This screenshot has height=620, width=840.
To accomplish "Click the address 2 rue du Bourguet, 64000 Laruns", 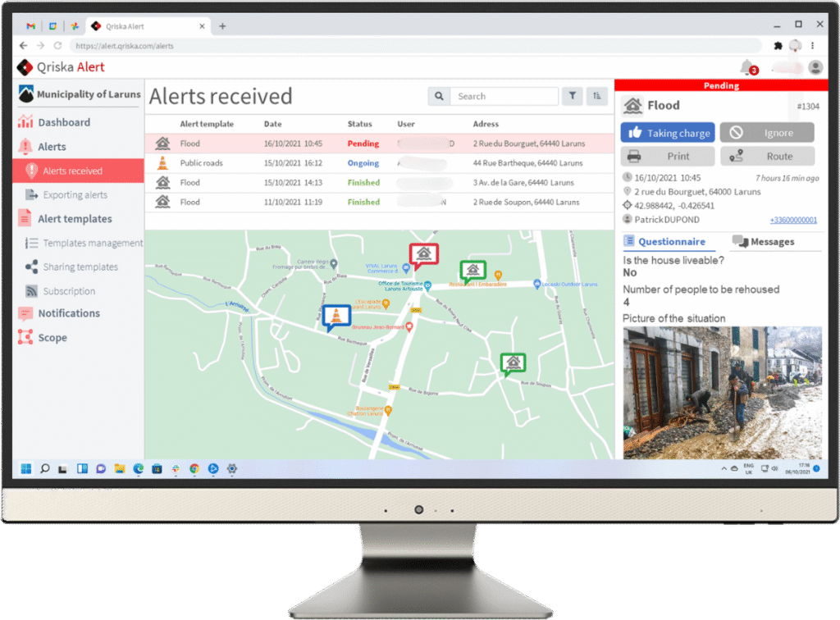I will pos(697,192).
